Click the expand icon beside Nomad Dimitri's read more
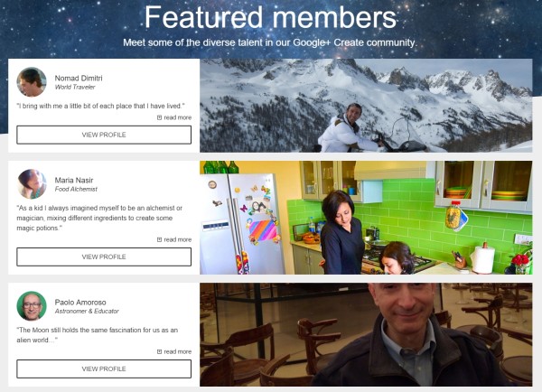This screenshot has height=392, width=542. point(159,117)
